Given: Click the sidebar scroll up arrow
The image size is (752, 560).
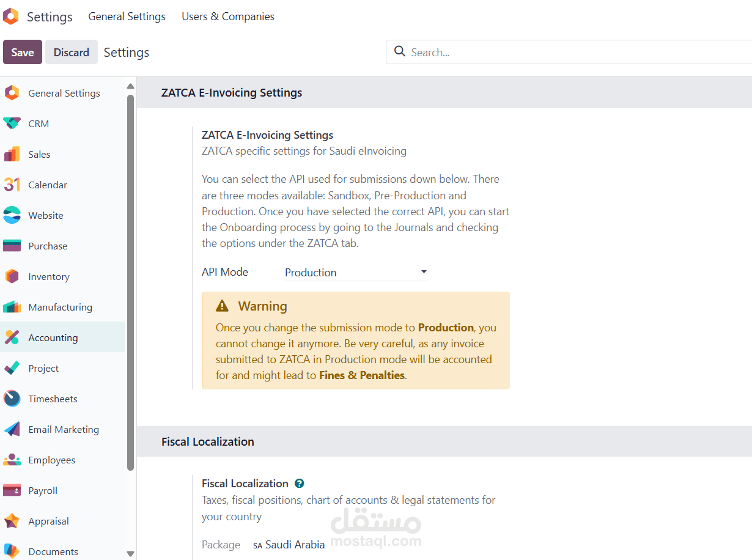Looking at the screenshot, I should [x=130, y=86].
